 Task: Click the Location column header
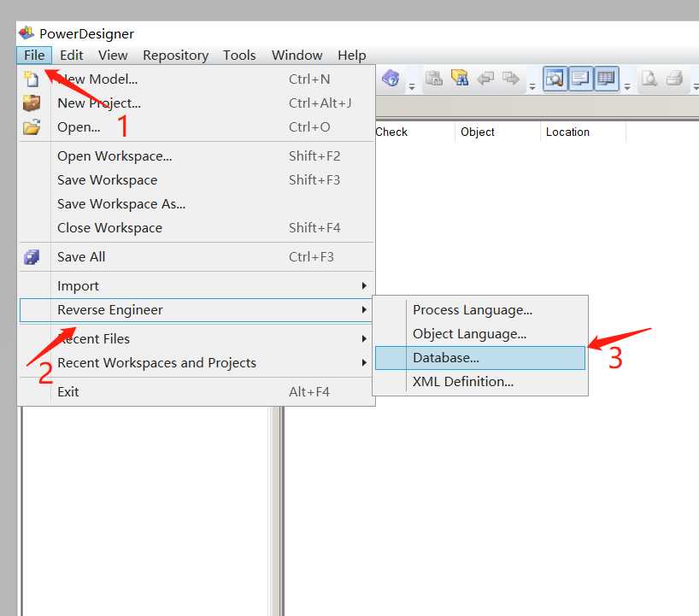click(x=583, y=132)
